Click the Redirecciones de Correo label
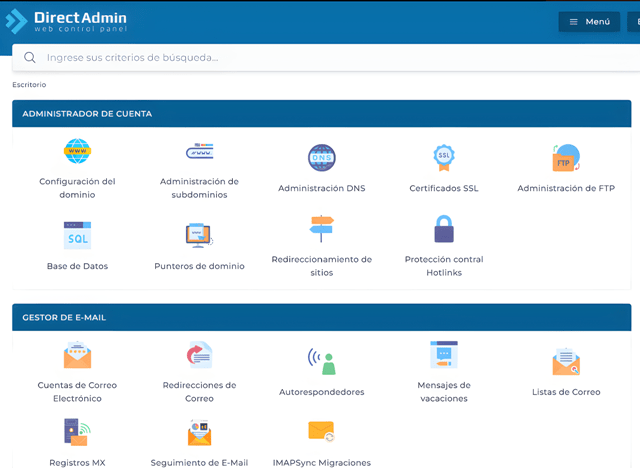This screenshot has width=640, height=468. (x=199, y=392)
